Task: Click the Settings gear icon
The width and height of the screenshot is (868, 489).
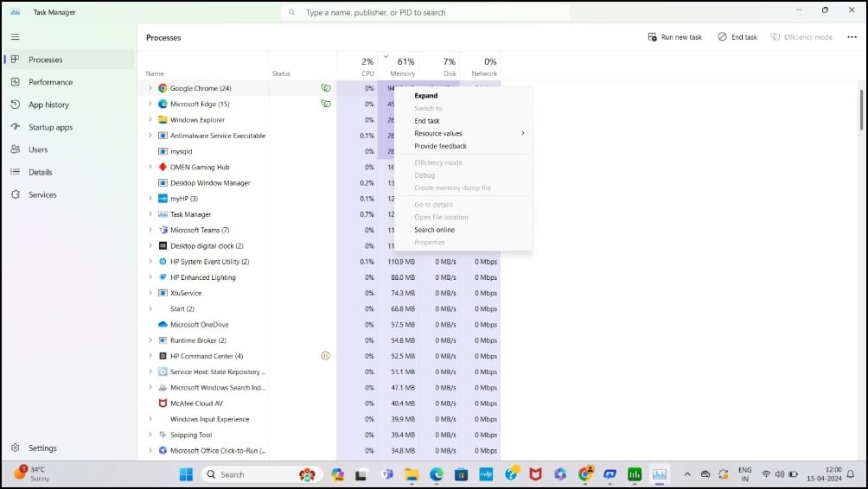Action: (x=16, y=448)
